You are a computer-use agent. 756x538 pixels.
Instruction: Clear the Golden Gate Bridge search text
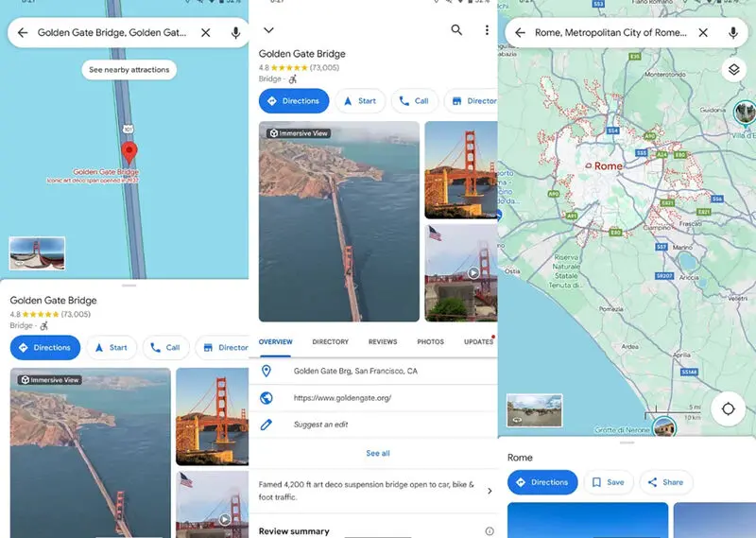(x=206, y=33)
